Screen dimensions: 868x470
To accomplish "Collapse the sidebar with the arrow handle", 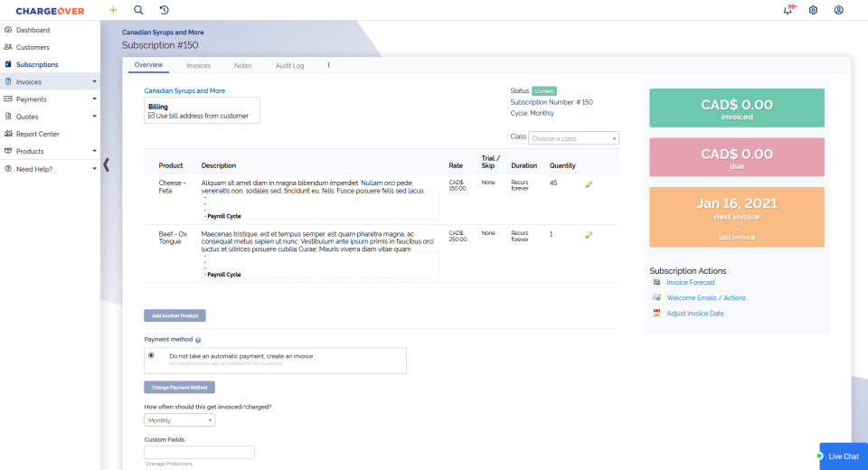I will pos(107,164).
